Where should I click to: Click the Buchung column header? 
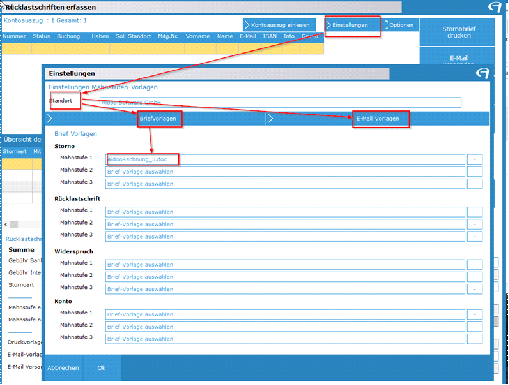68,36
